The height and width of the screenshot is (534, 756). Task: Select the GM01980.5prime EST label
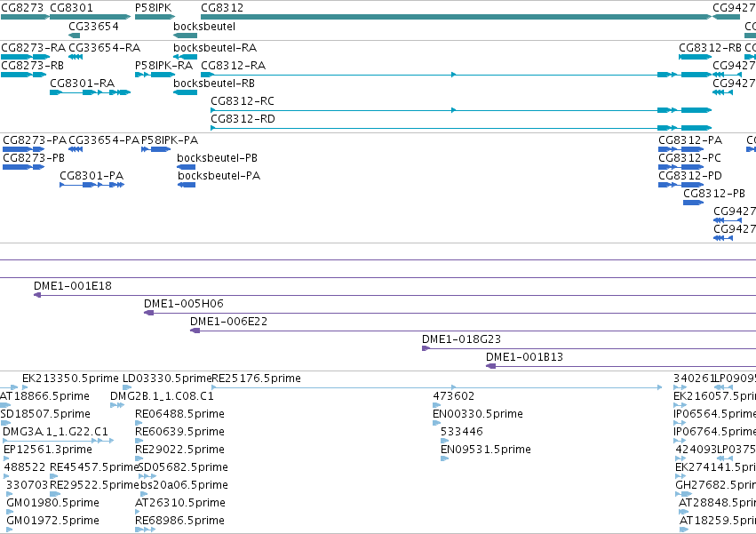53,504
